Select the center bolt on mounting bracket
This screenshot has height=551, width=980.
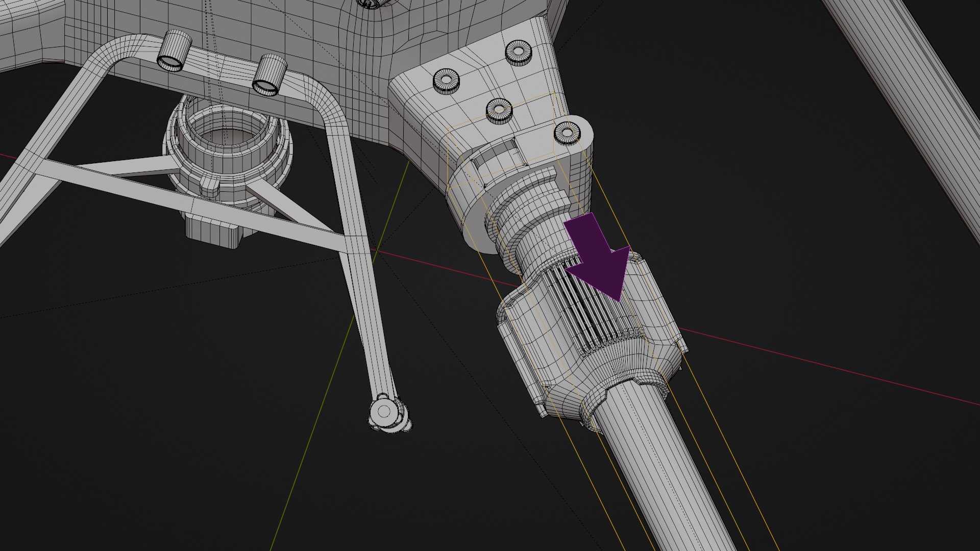(x=499, y=110)
